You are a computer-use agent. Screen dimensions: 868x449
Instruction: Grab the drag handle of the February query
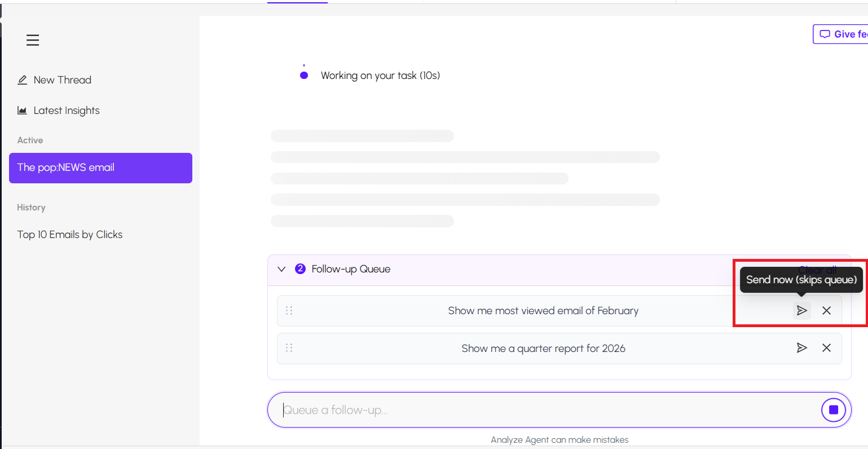[289, 311]
